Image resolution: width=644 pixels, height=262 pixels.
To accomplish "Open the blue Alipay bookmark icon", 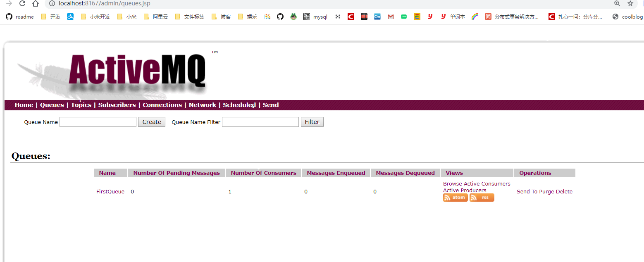I will pos(70,17).
